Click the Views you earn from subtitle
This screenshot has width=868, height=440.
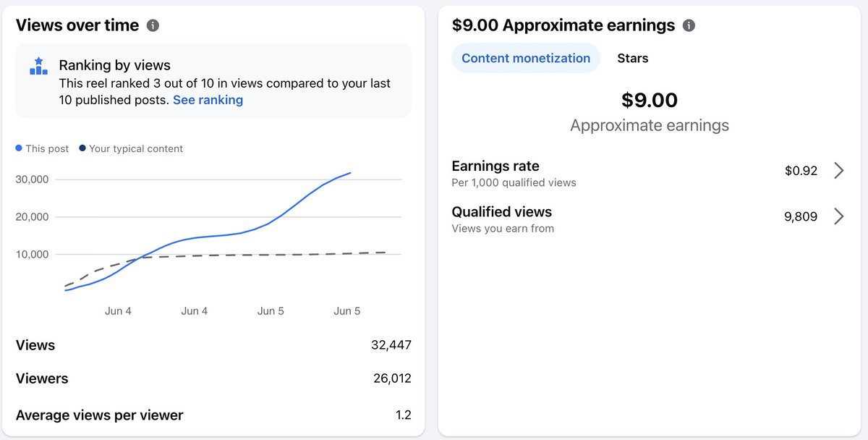pyautogui.click(x=503, y=229)
